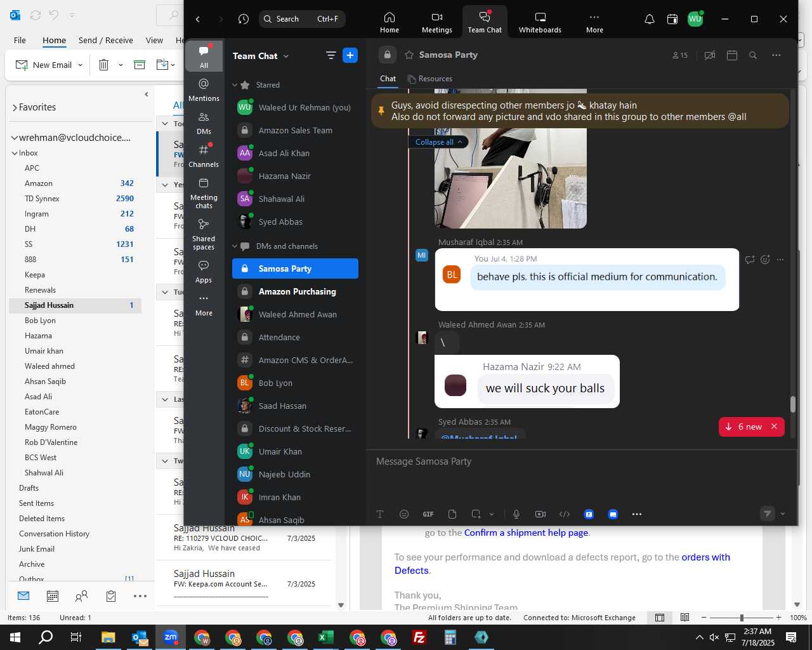Viewport: 812px width, 650px height.
Task: Go back with the Zoom back arrow
Action: (x=198, y=19)
